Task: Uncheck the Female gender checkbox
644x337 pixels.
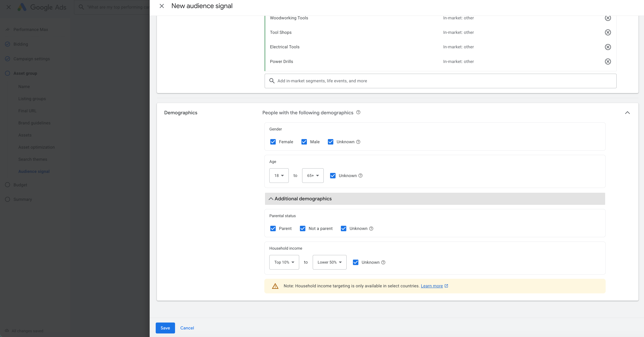Action: (273, 142)
